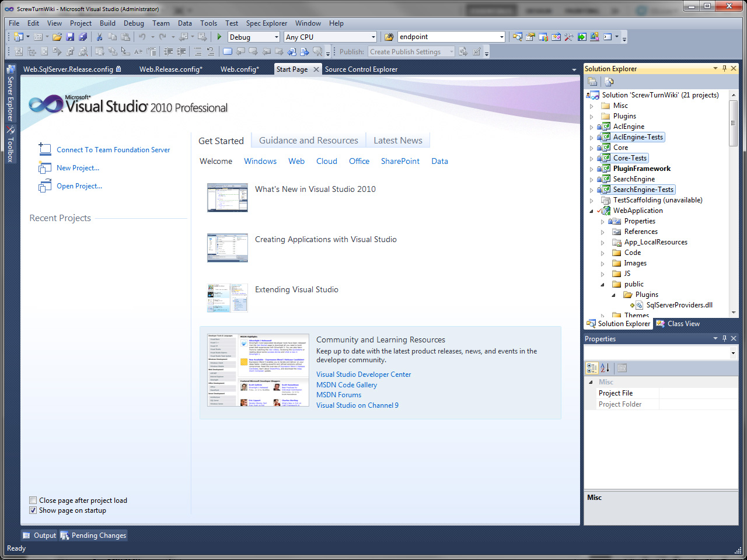
Task: Expand the References node
Action: point(603,232)
